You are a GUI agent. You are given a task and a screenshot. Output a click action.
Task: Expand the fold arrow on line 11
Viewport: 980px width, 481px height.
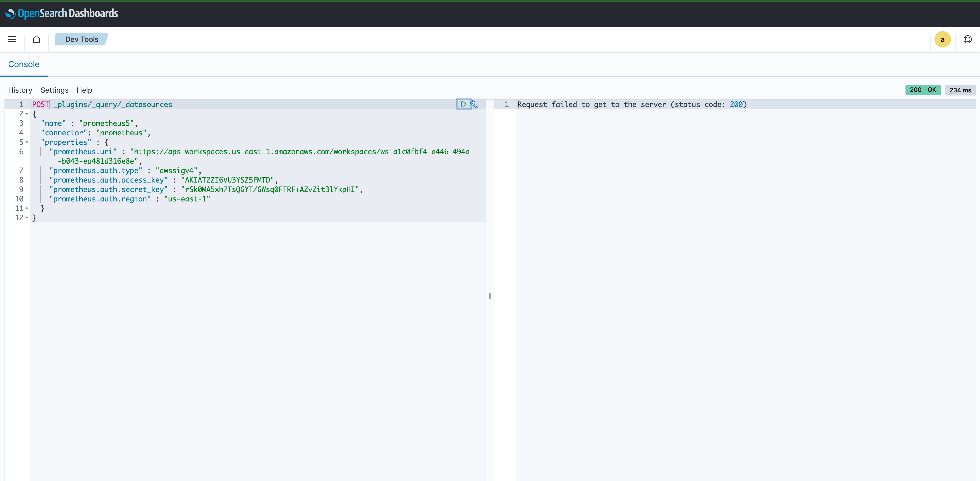[27, 208]
